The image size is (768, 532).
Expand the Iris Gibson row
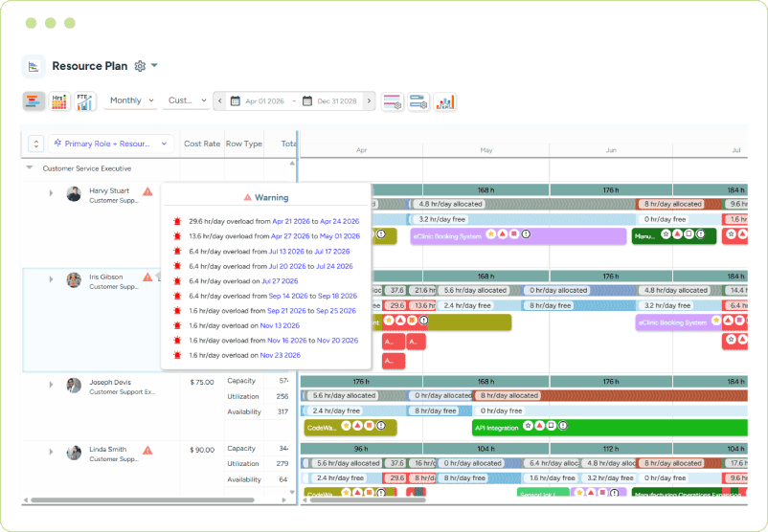pos(51,279)
